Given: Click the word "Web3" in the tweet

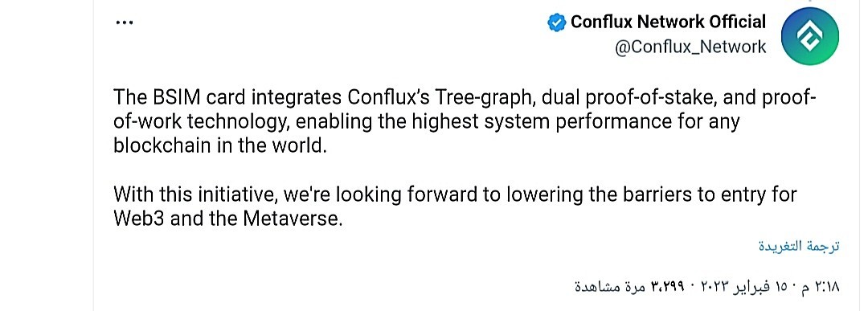Looking at the screenshot, I should pos(139,218).
